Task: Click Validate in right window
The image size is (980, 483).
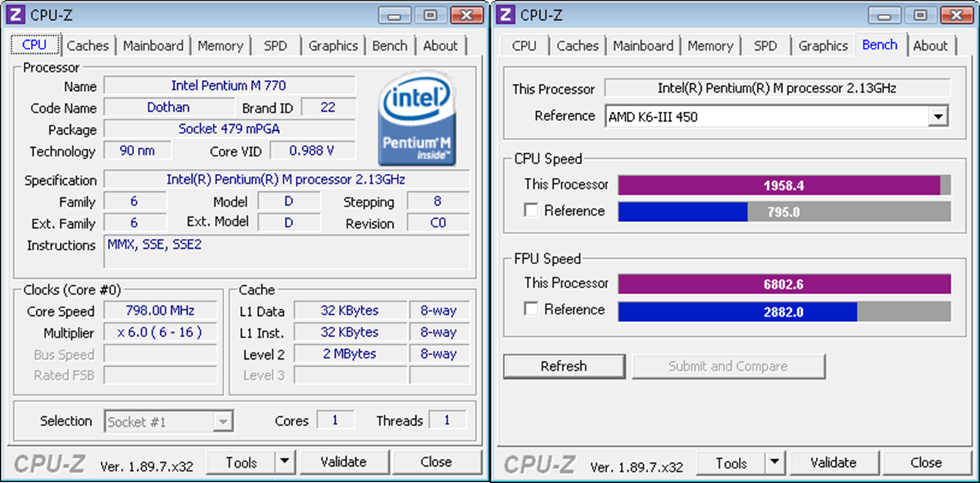Action: [x=834, y=463]
